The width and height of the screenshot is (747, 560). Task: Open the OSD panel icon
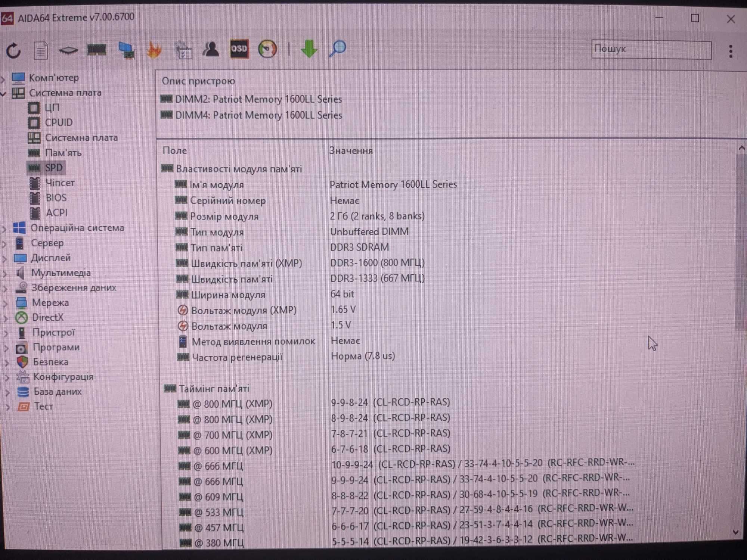pyautogui.click(x=239, y=49)
